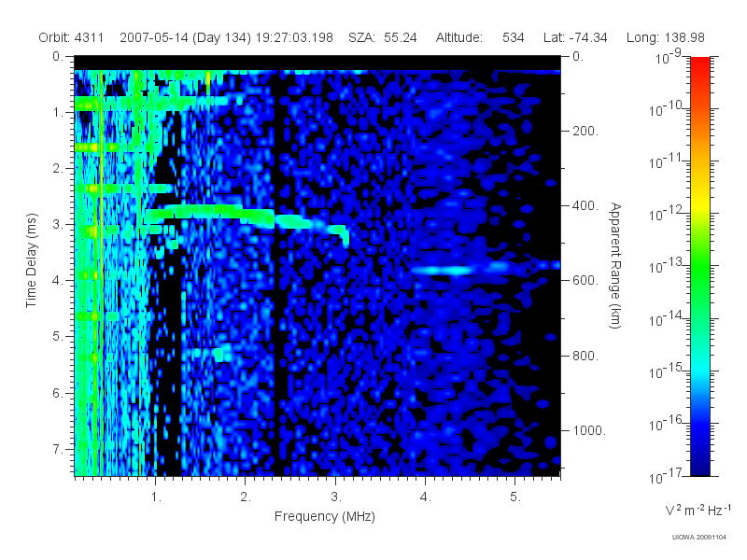Image resolution: width=747 pixels, height=560 pixels.
Task: Click the cyan horizontal echo near 4.3 MHz
Action: click(x=441, y=271)
